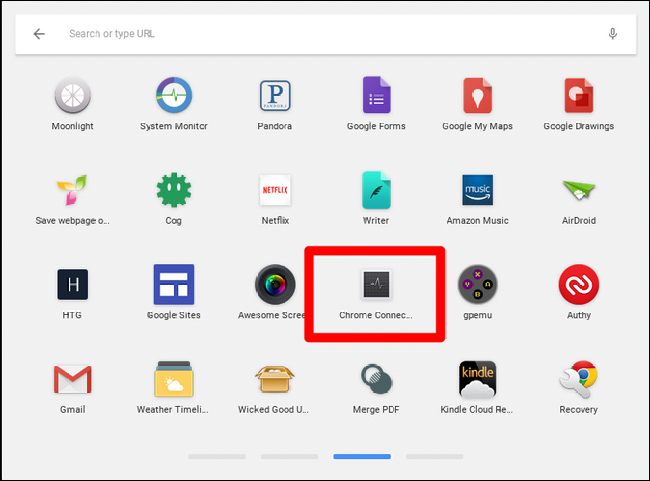650x481 pixels.
Task: Go back with the arrow button
Action: 39,34
